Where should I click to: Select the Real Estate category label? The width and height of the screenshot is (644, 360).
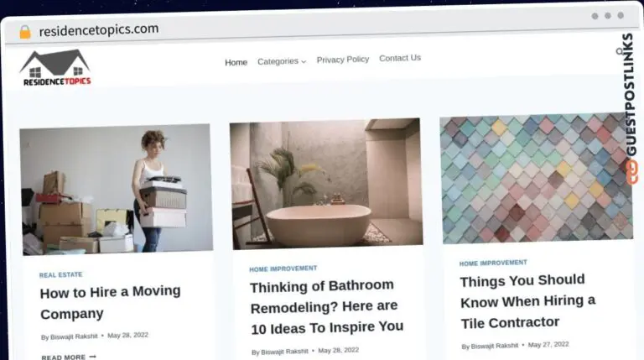(x=60, y=275)
